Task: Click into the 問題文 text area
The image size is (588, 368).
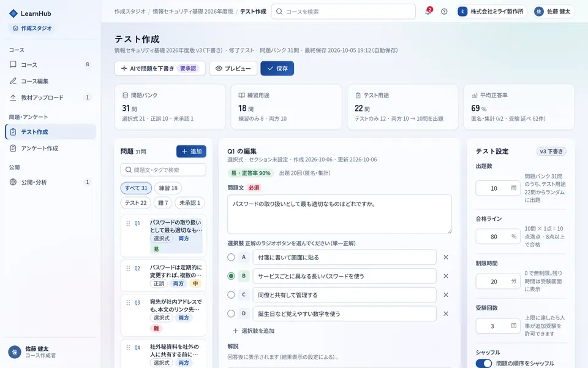Action: (x=339, y=214)
